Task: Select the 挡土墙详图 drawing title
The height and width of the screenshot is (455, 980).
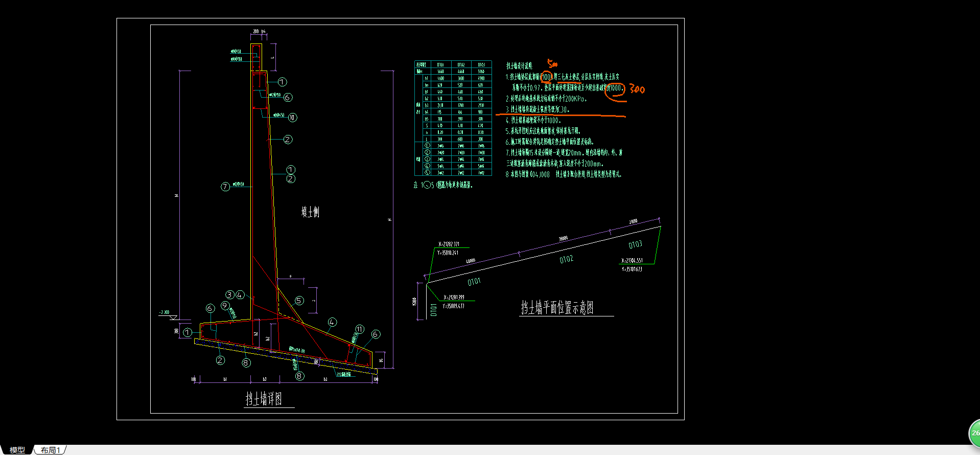Action: [x=264, y=399]
